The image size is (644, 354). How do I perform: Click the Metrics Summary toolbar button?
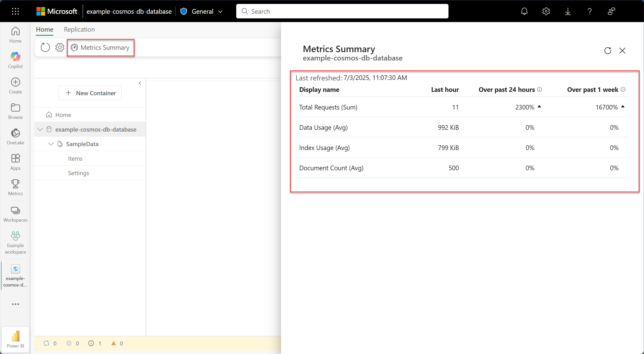101,47
